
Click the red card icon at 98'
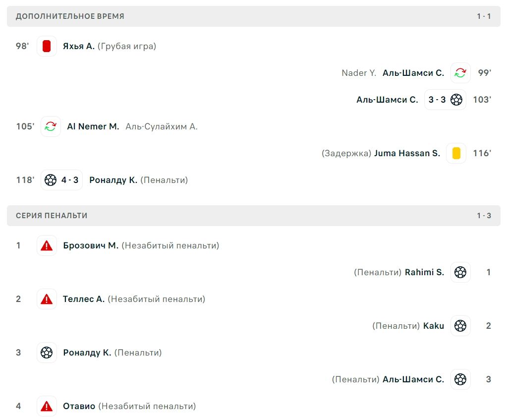pyautogui.click(x=47, y=46)
